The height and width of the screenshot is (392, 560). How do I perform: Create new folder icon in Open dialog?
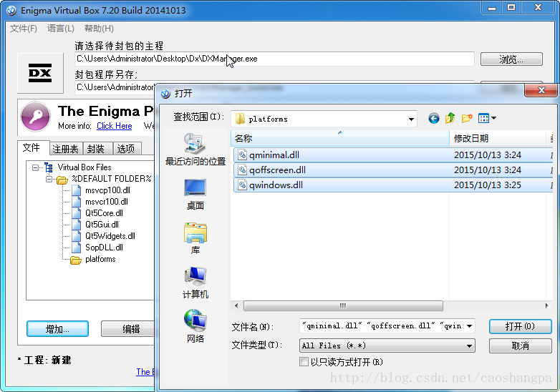coord(467,118)
